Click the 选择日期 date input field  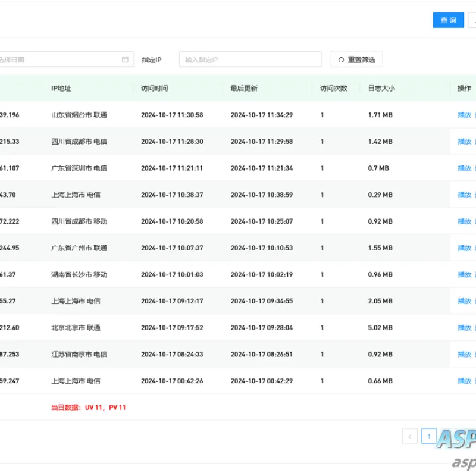pyautogui.click(x=66, y=59)
